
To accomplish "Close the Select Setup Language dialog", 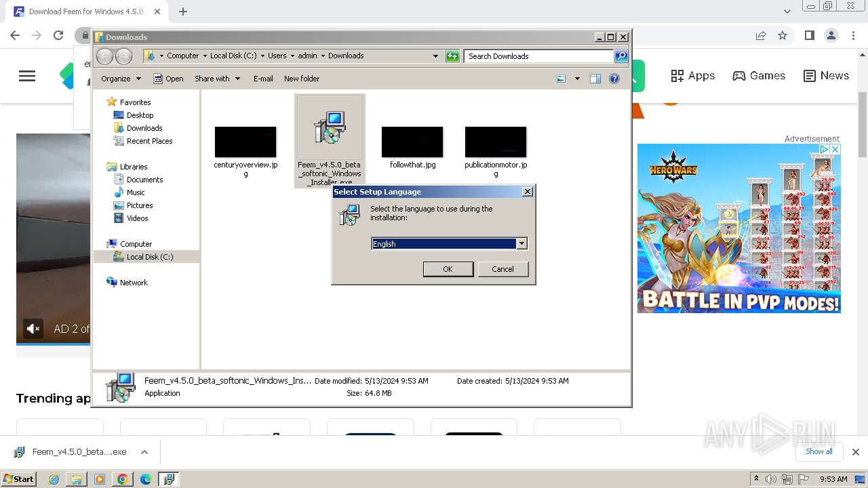I will tap(527, 192).
